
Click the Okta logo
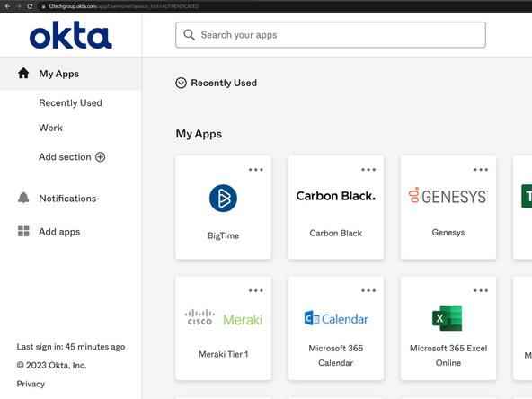pyautogui.click(x=71, y=35)
